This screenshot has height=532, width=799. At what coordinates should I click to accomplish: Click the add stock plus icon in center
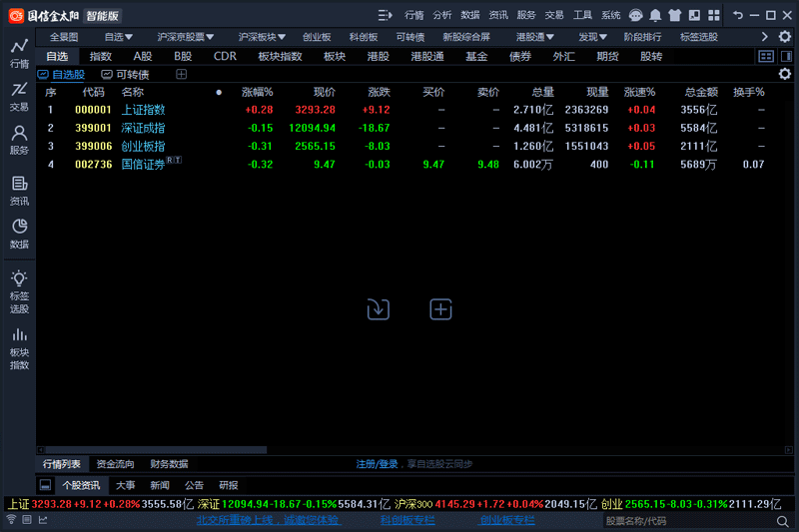440,309
